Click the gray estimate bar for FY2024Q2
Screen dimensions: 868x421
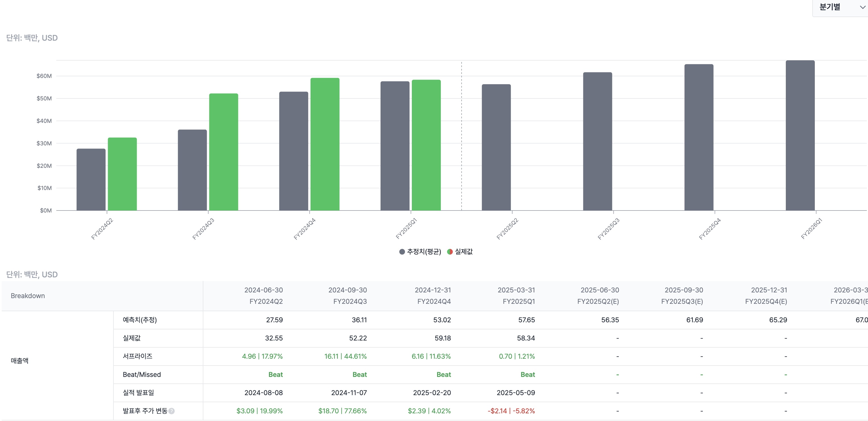[91, 180]
